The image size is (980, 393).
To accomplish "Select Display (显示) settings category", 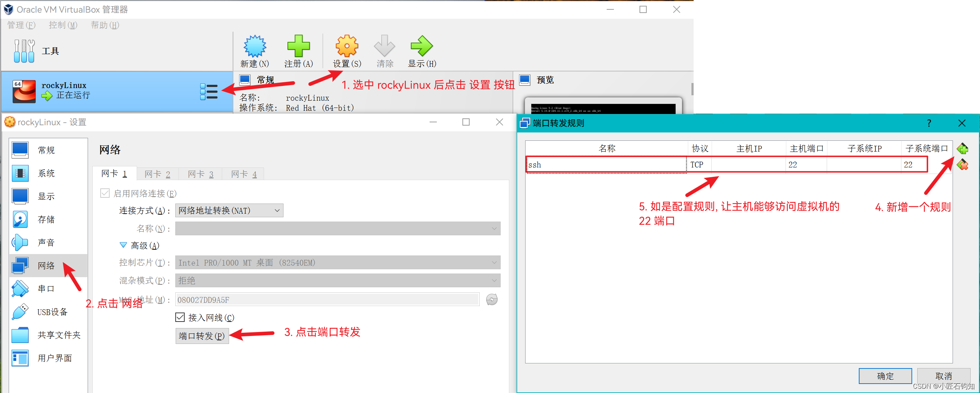I will pyautogui.click(x=49, y=196).
